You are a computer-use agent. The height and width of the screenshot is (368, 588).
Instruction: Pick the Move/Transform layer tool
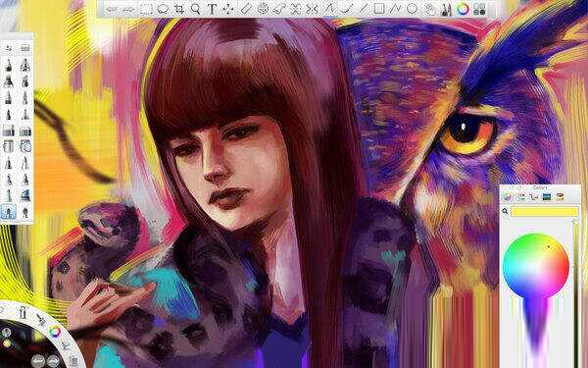click(x=228, y=9)
